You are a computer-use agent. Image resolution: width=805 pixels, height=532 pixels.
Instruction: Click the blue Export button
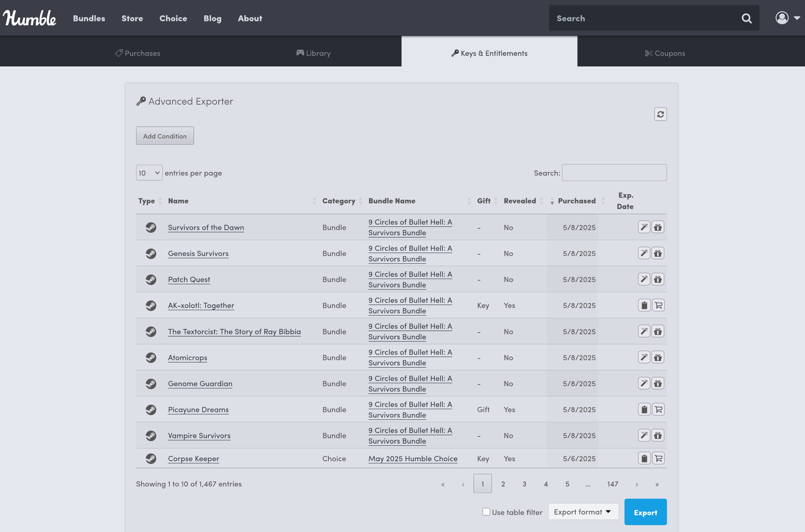[645, 512]
